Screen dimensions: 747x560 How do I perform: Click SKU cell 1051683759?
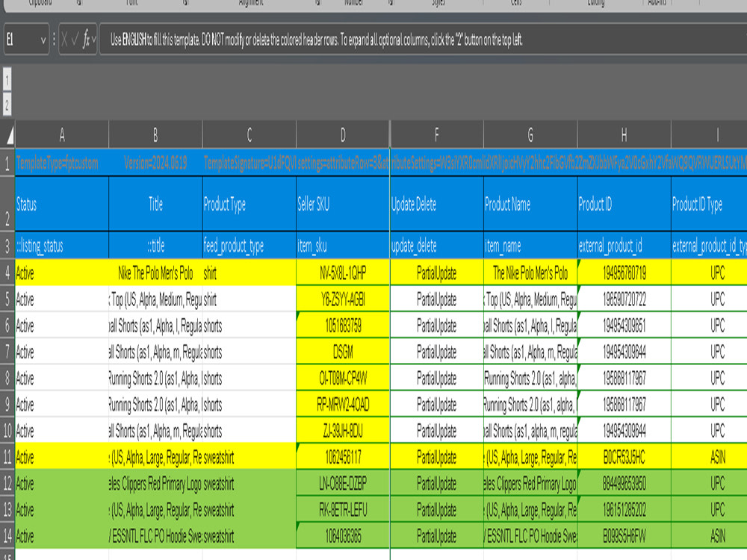pyautogui.click(x=343, y=326)
